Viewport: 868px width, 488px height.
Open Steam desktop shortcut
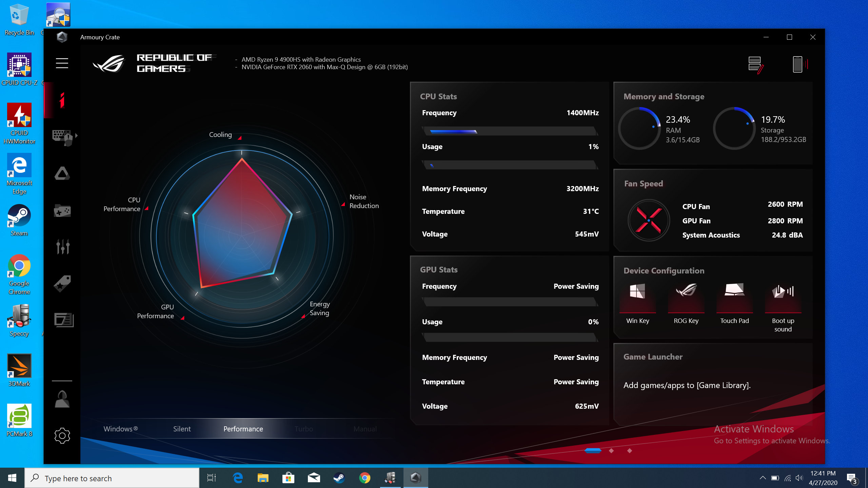[x=19, y=220]
